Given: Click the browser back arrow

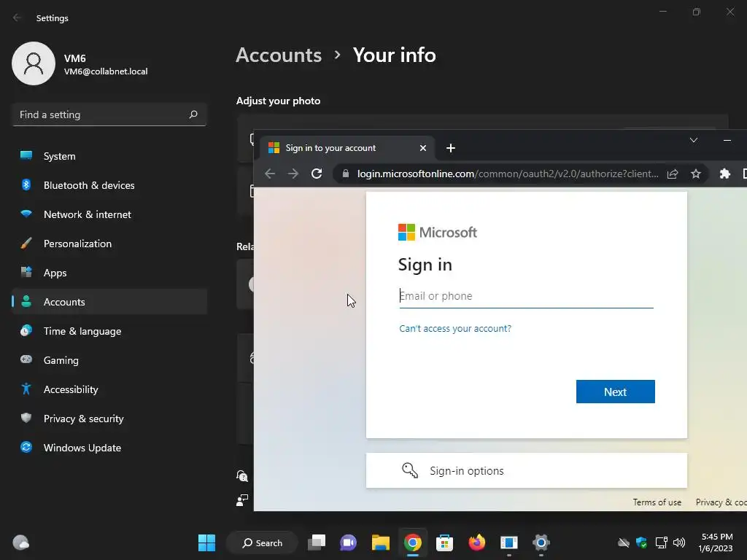Looking at the screenshot, I should pos(270,174).
